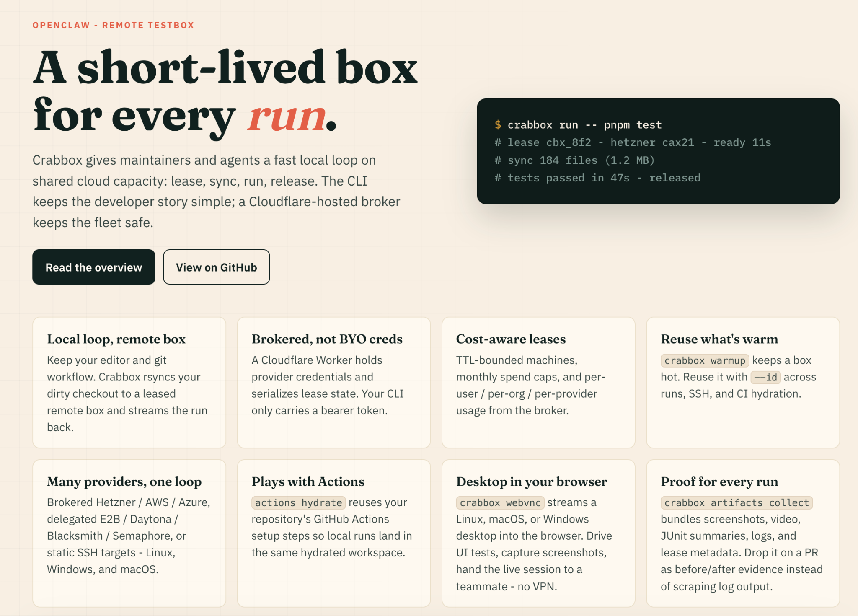This screenshot has width=858, height=616.
Task: Click the 'Desktop in your browser' card title
Action: coord(531,482)
